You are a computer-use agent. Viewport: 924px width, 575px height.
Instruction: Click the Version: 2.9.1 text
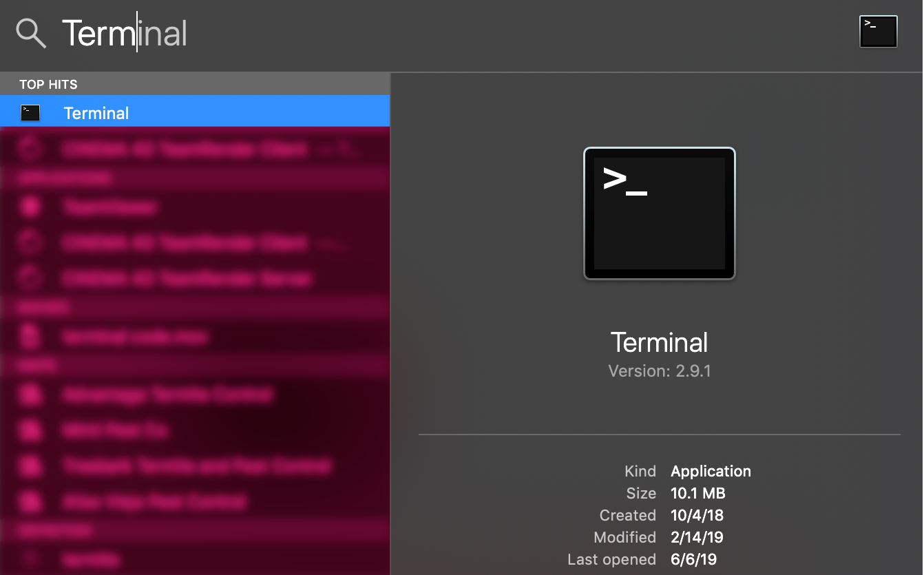tap(660, 371)
